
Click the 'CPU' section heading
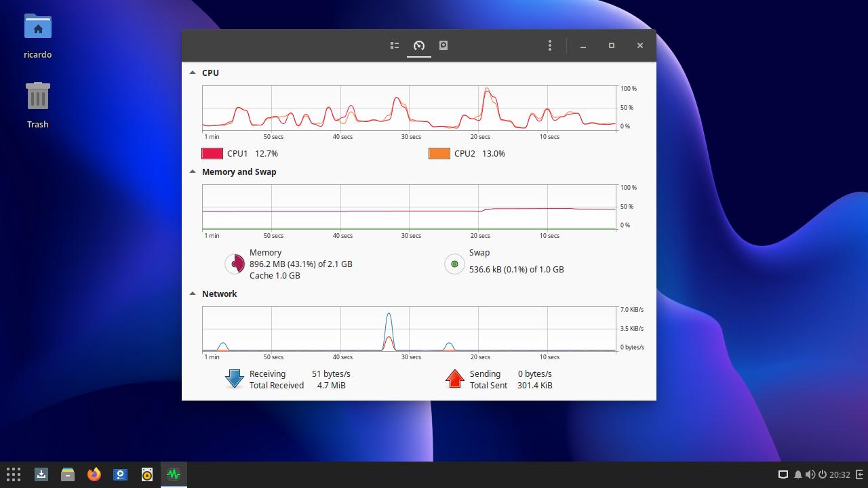tap(210, 73)
